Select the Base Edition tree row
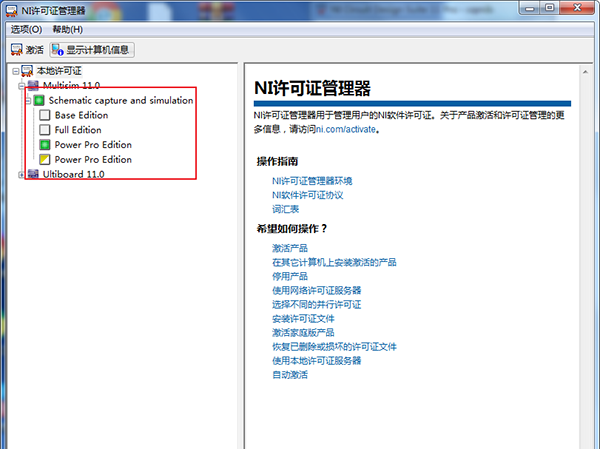This screenshot has width=600, height=449. (x=81, y=115)
